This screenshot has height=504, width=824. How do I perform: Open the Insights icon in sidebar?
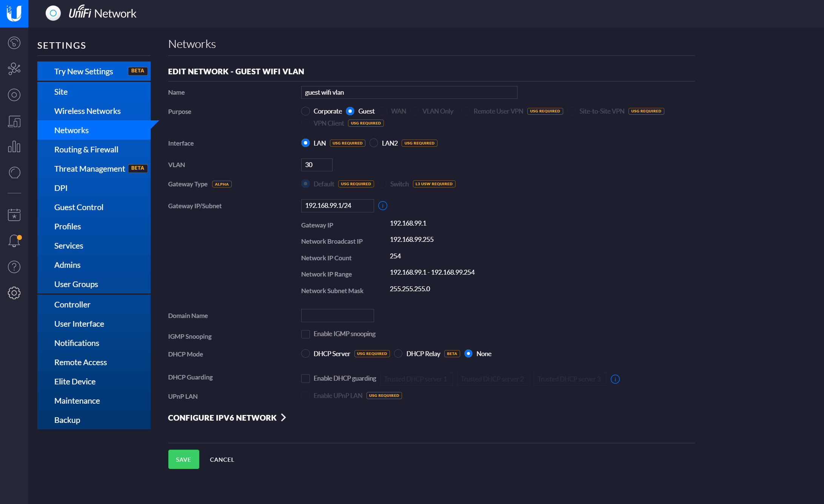pyautogui.click(x=14, y=173)
